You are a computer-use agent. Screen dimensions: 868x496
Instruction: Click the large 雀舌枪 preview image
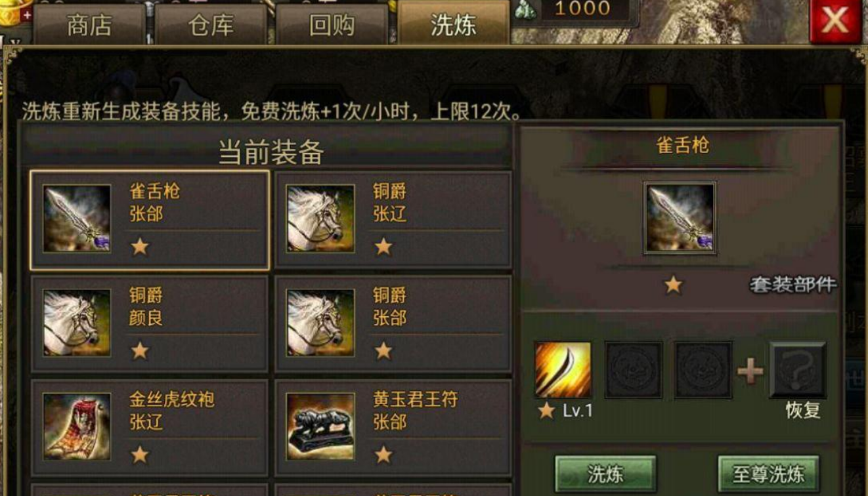(680, 218)
